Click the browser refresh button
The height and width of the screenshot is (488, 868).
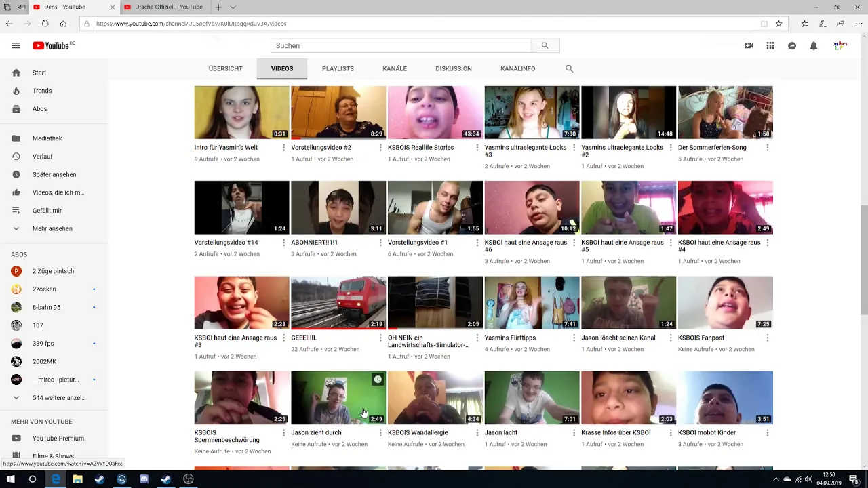(x=45, y=24)
